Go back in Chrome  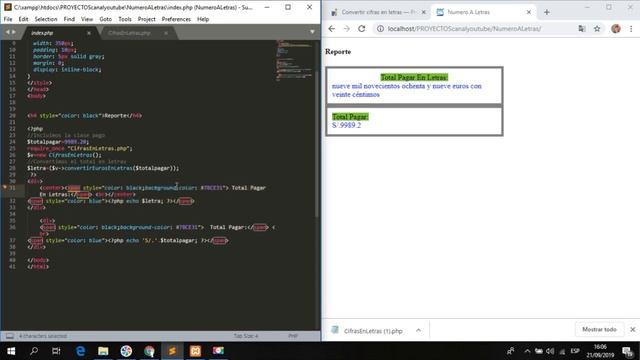(331, 29)
